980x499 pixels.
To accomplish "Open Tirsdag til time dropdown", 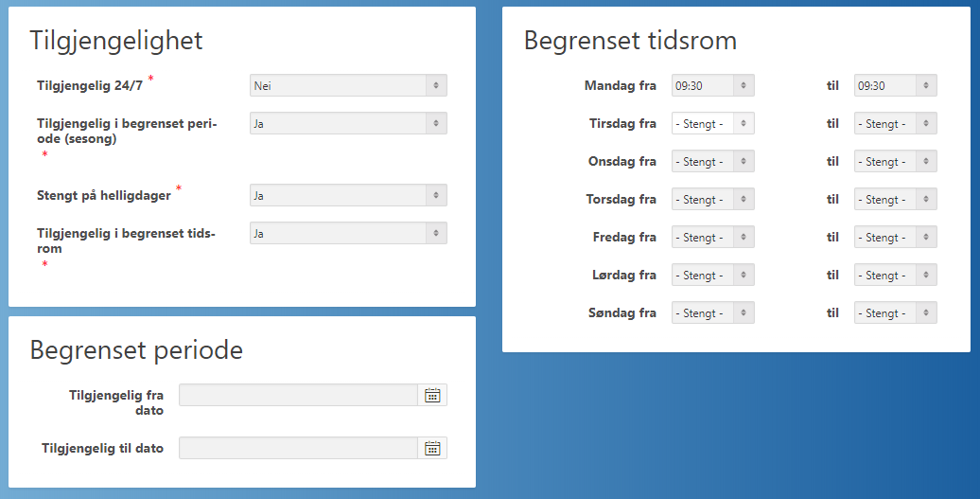I will 896,123.
